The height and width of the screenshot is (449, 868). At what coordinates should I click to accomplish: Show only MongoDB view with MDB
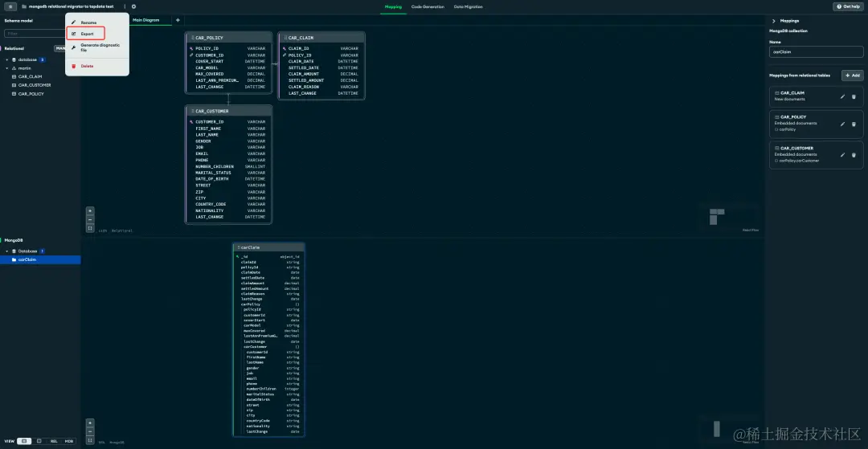point(68,441)
